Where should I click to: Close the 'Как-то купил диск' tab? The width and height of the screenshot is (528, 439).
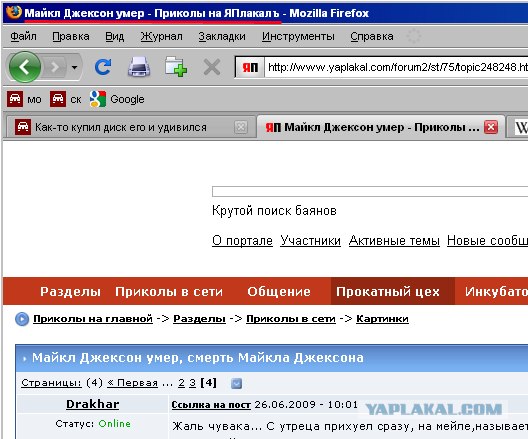241,127
